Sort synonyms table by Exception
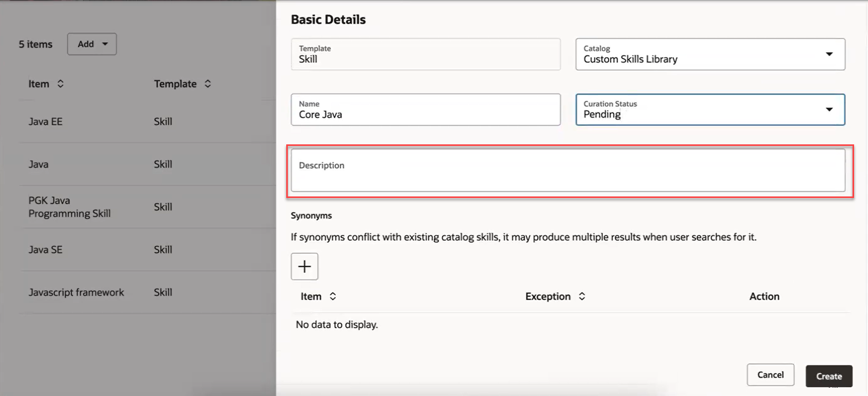Image resolution: width=868 pixels, height=396 pixels. pos(582,296)
